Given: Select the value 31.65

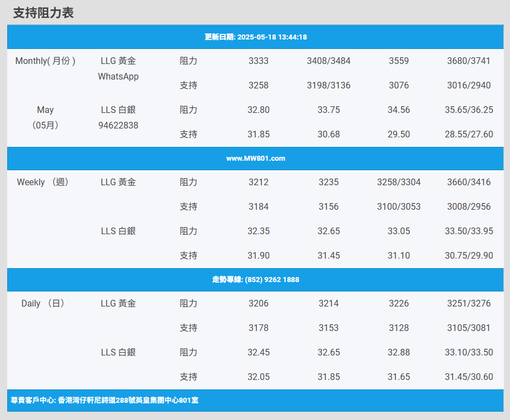Looking at the screenshot, I should (399, 377).
